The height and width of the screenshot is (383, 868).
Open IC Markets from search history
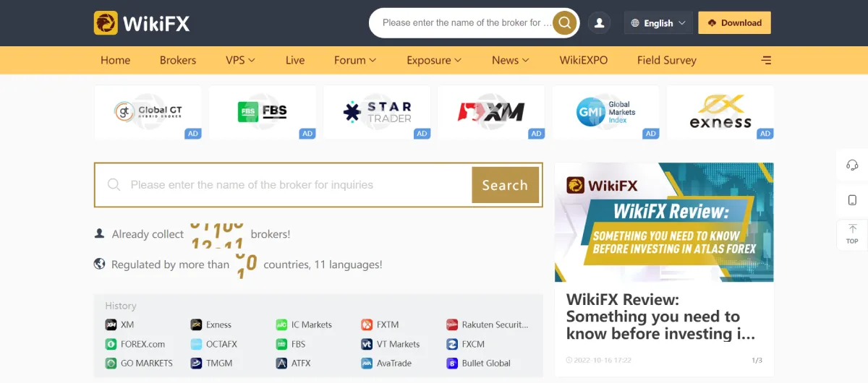304,324
